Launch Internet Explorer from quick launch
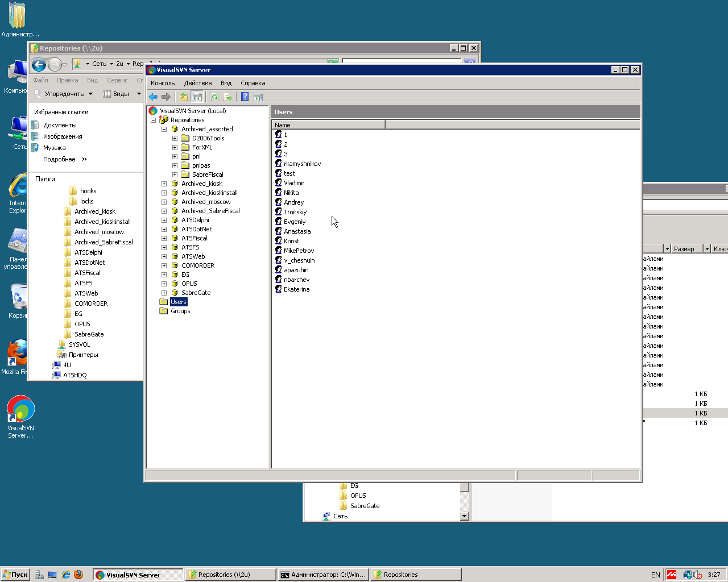 66,575
